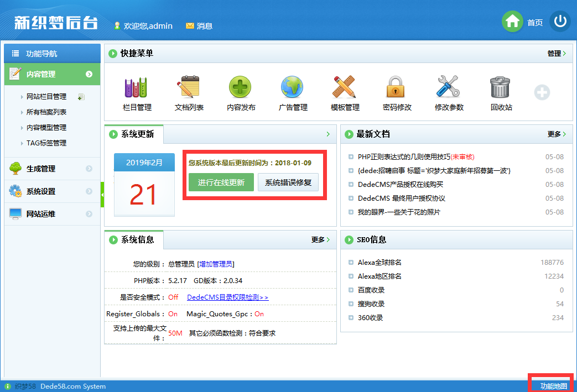Open 内容发布 green plus icon
Image resolution: width=577 pixels, height=392 pixels.
pyautogui.click(x=241, y=88)
